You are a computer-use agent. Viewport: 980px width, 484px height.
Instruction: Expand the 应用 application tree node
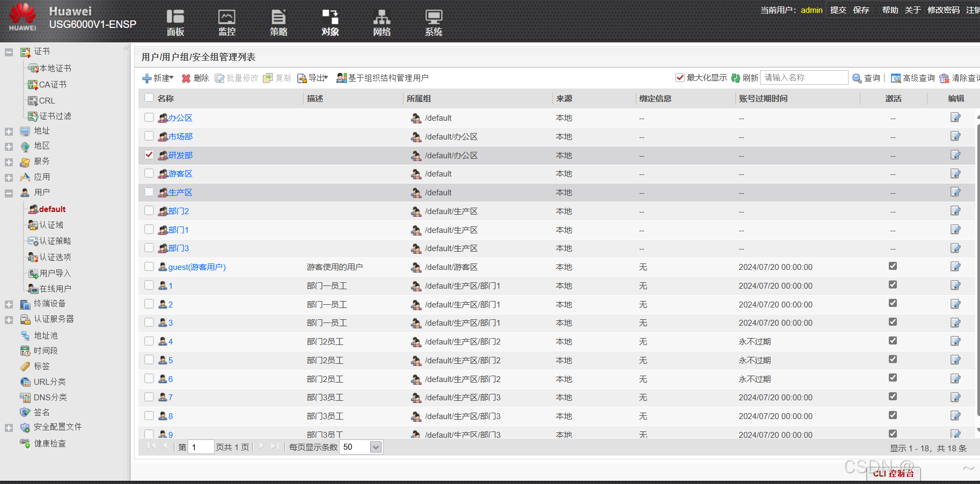9,178
